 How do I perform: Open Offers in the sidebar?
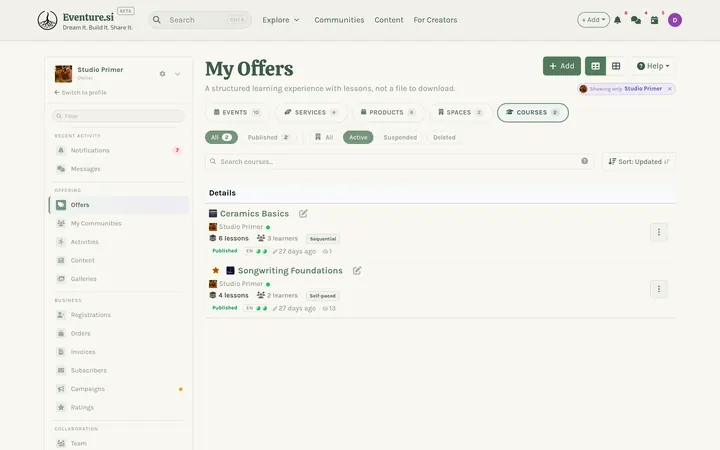pos(119,205)
